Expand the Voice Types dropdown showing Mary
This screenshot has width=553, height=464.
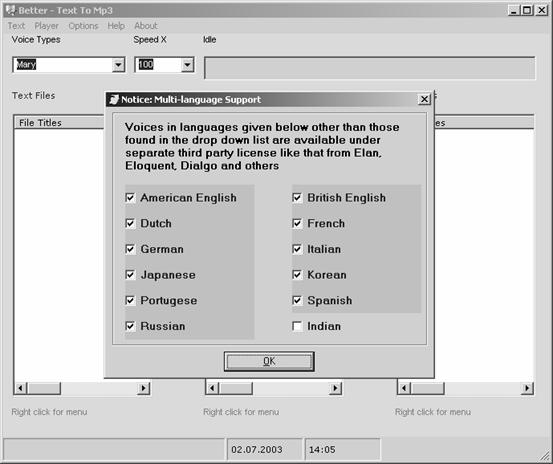tap(118, 65)
